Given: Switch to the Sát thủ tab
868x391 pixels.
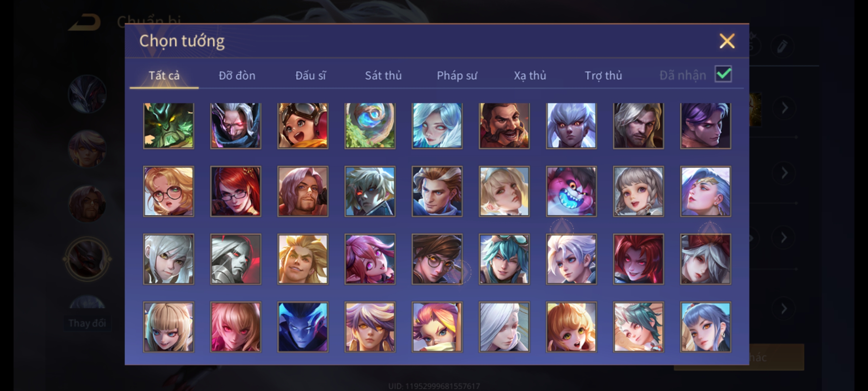Looking at the screenshot, I should pos(383,75).
